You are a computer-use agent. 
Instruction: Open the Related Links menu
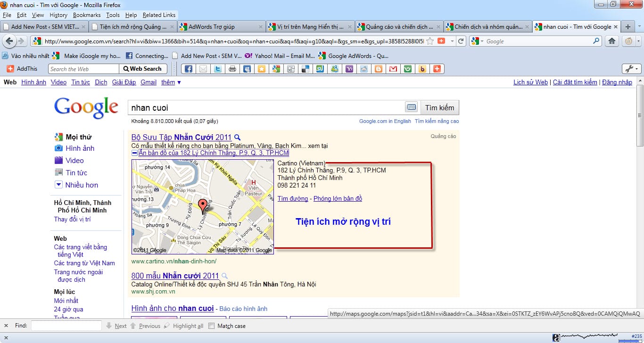point(159,15)
